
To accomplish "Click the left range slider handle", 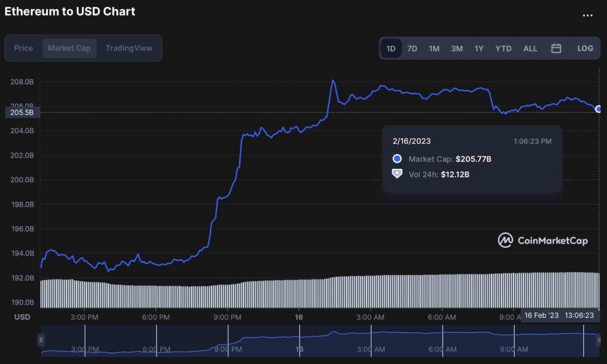I will [x=41, y=340].
